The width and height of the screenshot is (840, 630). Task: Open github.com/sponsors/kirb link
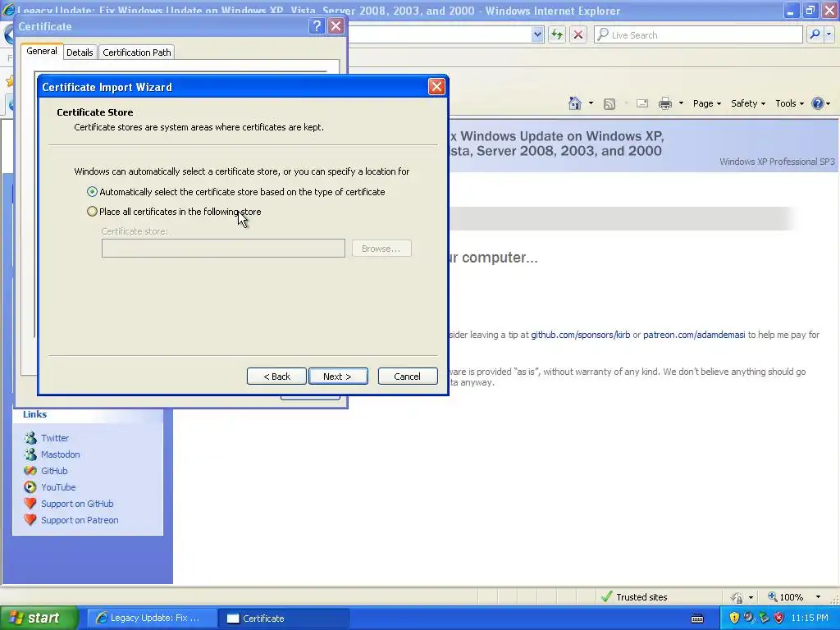pos(580,335)
